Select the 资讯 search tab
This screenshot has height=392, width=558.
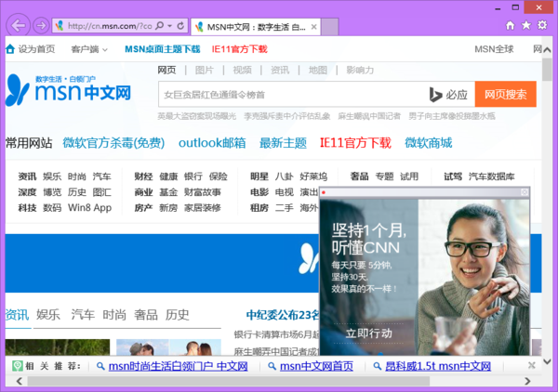(280, 70)
